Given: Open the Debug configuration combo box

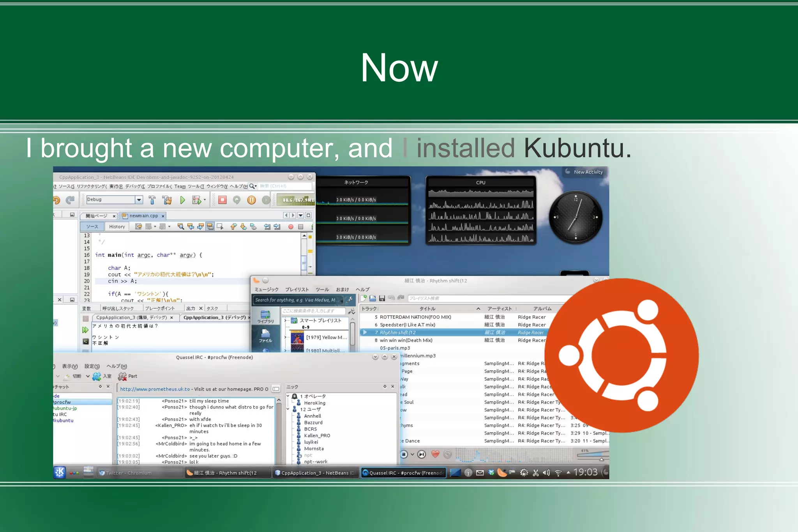Looking at the screenshot, I should 115,200.
